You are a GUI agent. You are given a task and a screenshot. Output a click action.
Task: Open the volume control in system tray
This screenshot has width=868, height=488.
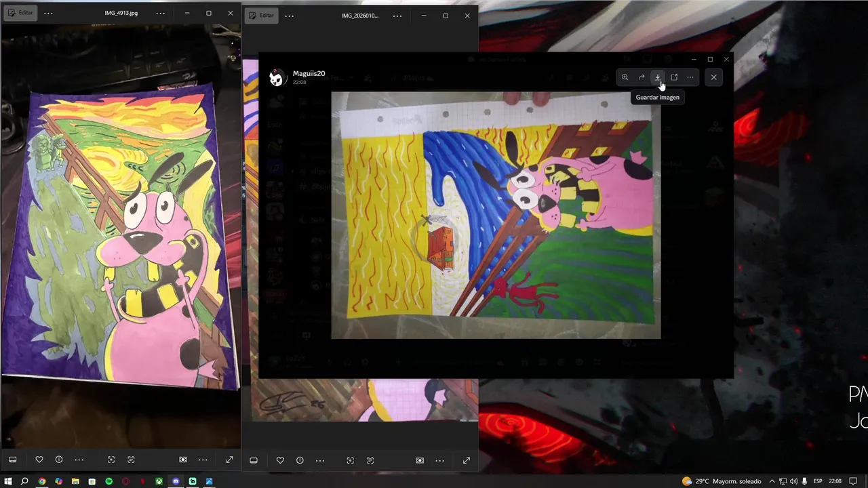(x=793, y=481)
